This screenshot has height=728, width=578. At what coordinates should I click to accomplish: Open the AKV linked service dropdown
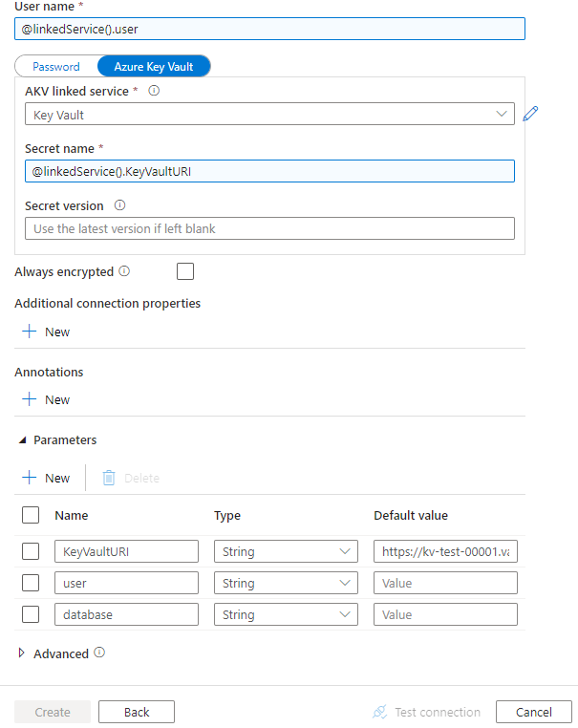pos(269,115)
